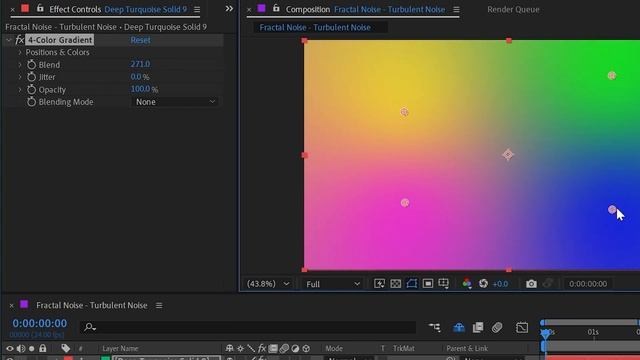Show hidden panel tabs with double chevron
Screen dimensions: 640x360
[x=229, y=9]
